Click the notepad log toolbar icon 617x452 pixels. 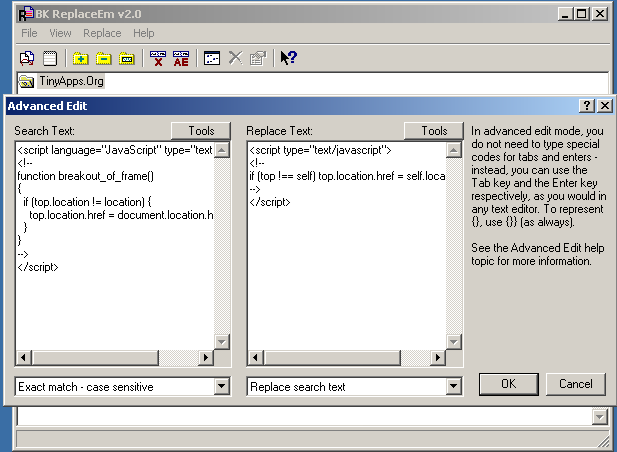click(x=49, y=58)
